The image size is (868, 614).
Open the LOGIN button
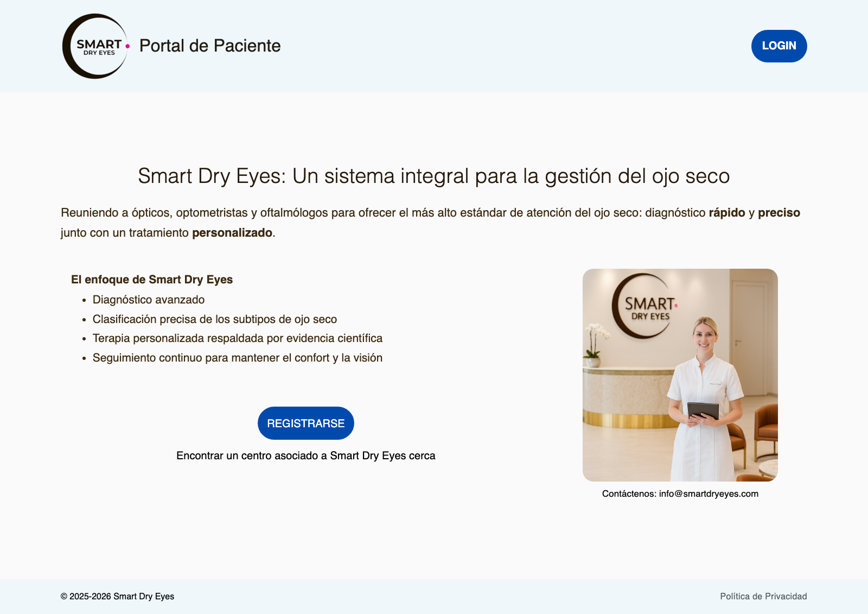click(779, 46)
